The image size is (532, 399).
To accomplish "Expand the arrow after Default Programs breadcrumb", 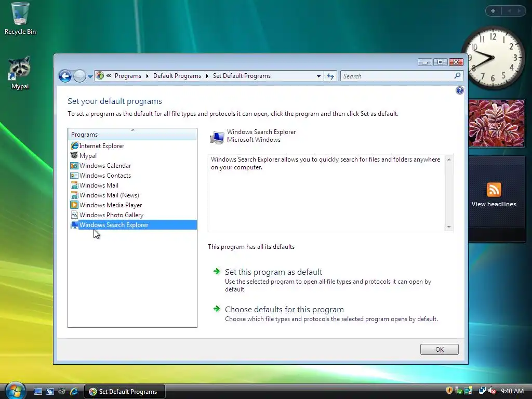I will click(x=207, y=76).
